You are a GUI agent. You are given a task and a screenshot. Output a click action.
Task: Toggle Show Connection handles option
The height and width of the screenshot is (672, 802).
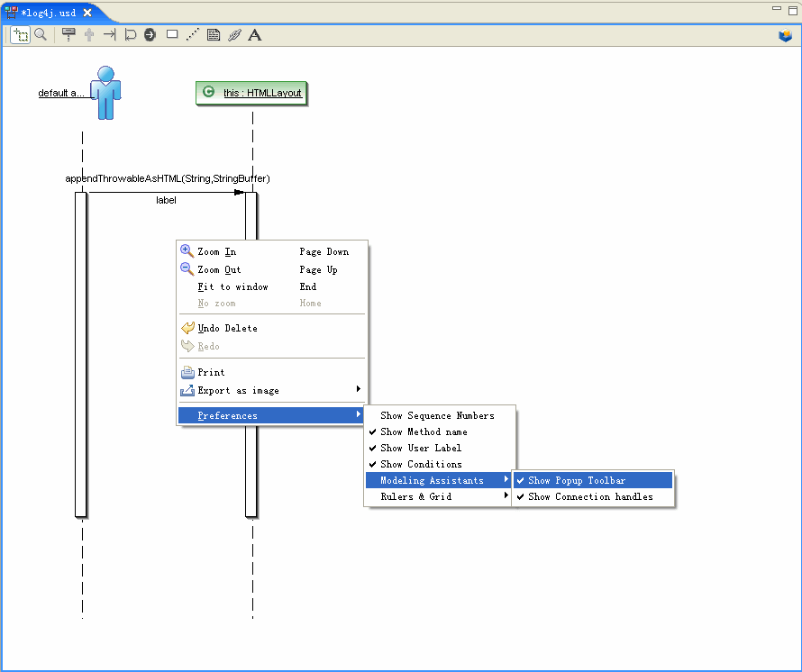pyautogui.click(x=593, y=496)
